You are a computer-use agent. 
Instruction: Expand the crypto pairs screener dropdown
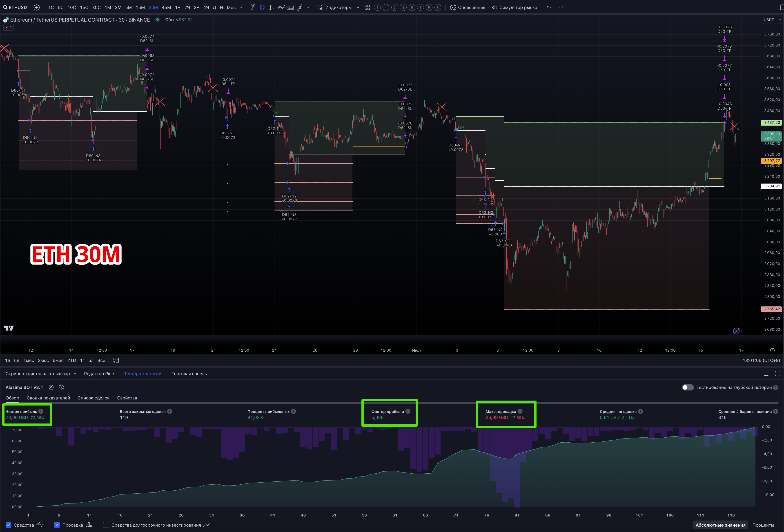click(x=75, y=374)
